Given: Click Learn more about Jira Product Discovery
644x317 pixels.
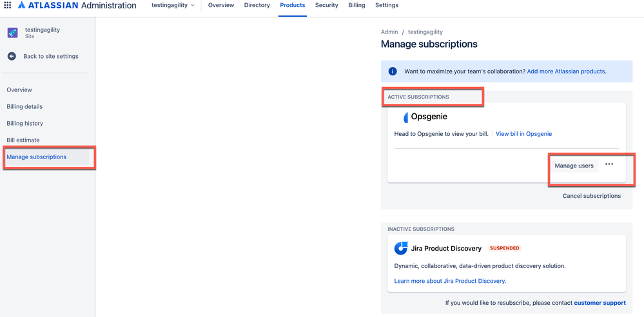Looking at the screenshot, I should tap(450, 282).
